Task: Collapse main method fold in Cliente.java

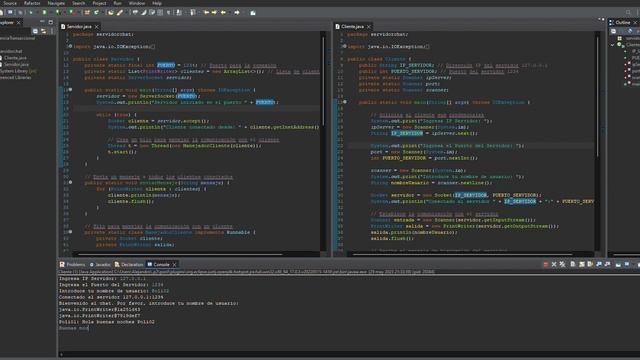Action: click(345, 102)
